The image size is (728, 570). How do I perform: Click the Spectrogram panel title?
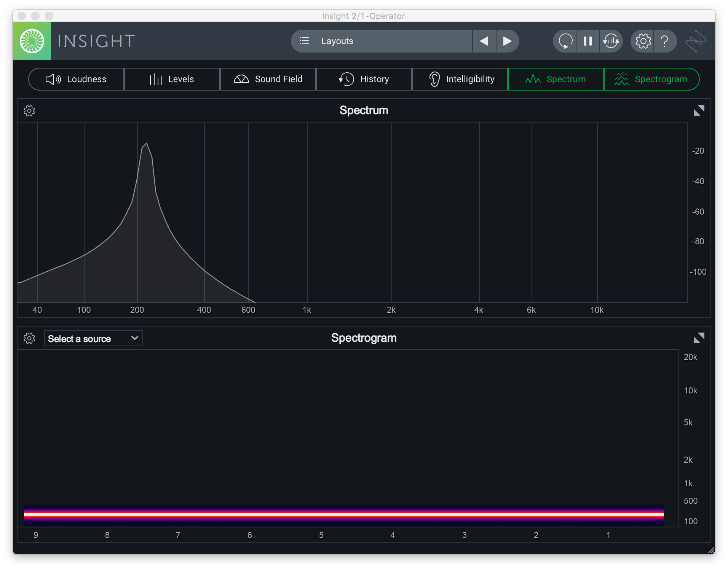click(x=364, y=338)
